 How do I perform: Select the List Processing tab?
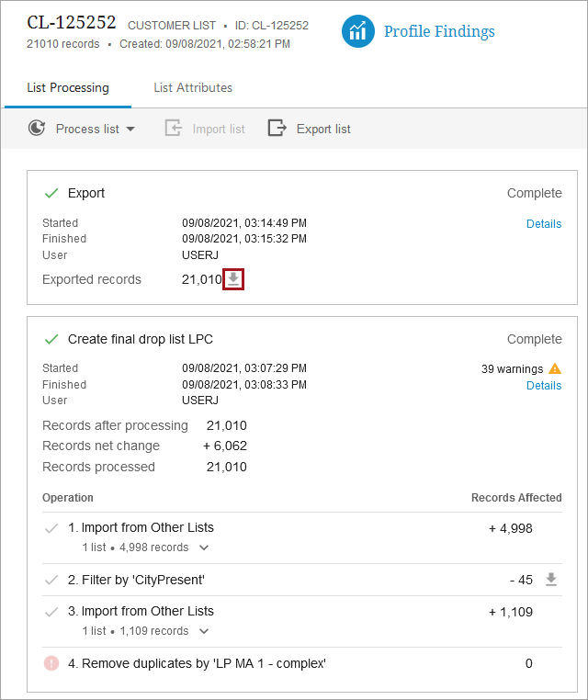(68, 88)
